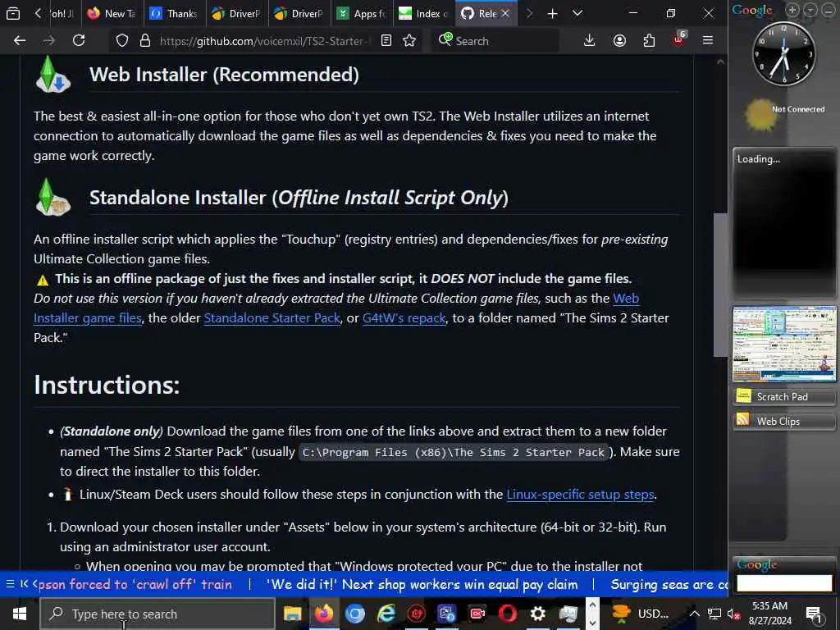840x630 pixels.
Task: Switch to the New Tab tab
Action: tap(112, 13)
